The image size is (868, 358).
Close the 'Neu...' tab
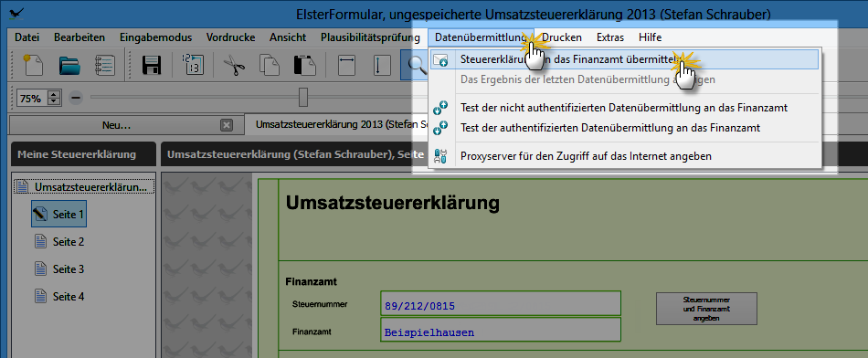(x=226, y=125)
